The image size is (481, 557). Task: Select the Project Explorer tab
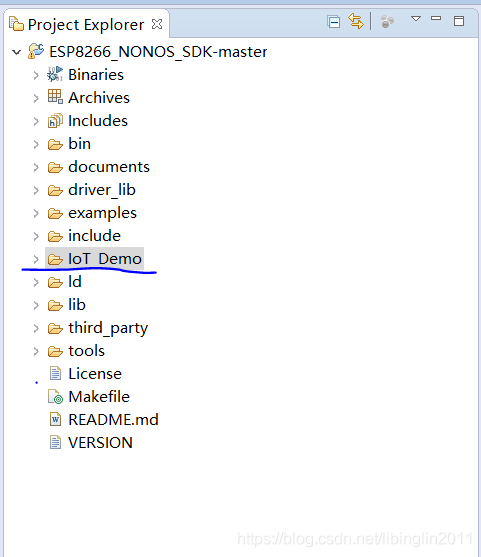pos(86,25)
